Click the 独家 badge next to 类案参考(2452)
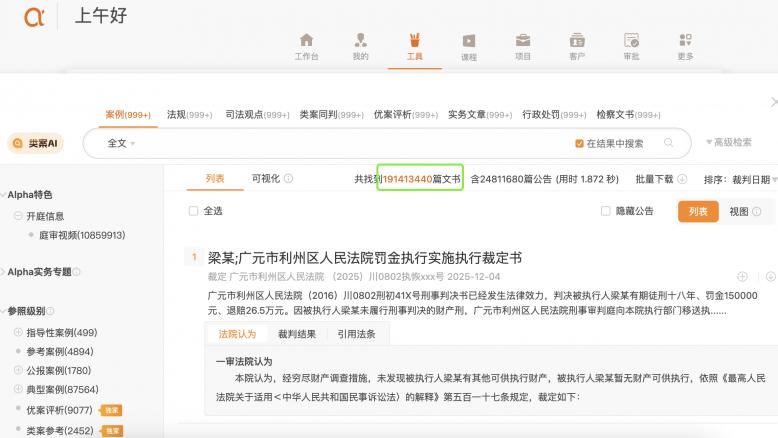 pyautogui.click(x=112, y=431)
